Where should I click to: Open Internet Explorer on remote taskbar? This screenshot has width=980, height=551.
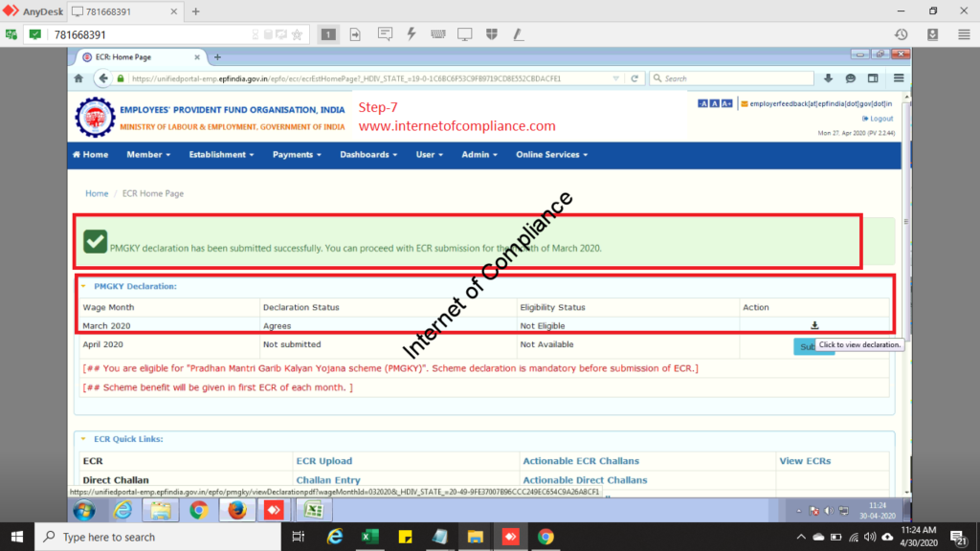click(122, 511)
